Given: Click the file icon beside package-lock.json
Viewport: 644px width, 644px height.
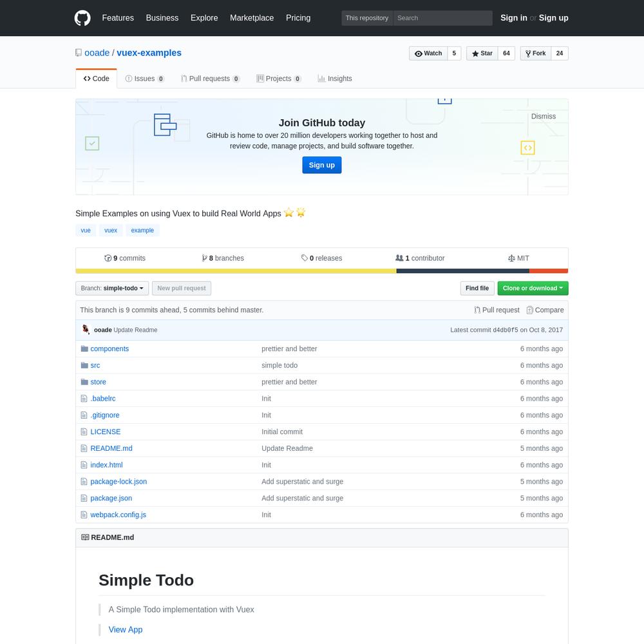Looking at the screenshot, I should (84, 481).
